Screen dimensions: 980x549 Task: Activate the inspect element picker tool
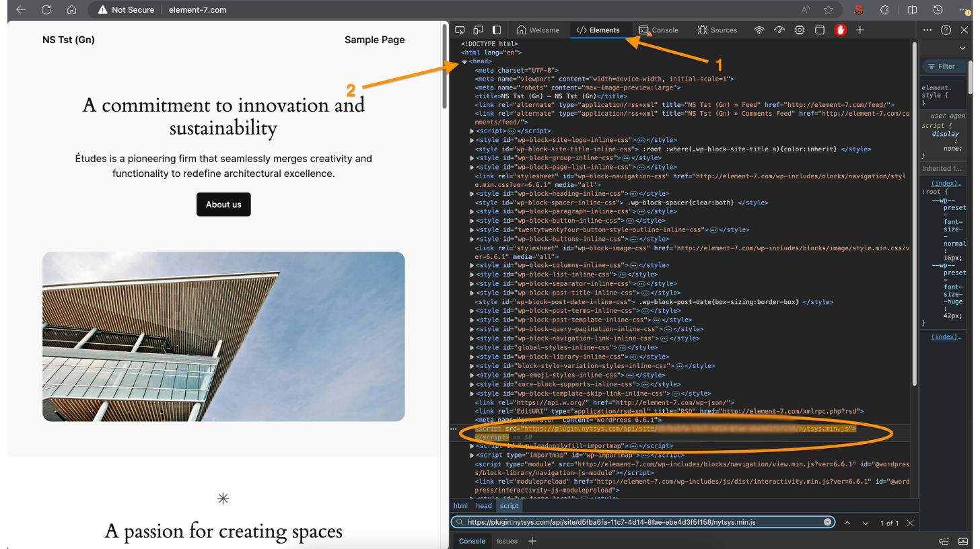[460, 30]
